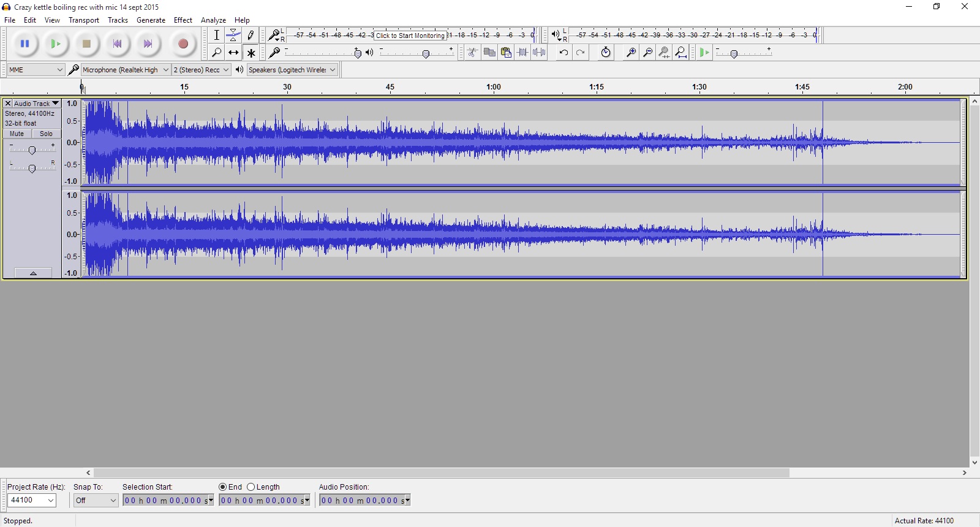Pick the Time Shift tool
980x527 pixels.
pyautogui.click(x=233, y=53)
